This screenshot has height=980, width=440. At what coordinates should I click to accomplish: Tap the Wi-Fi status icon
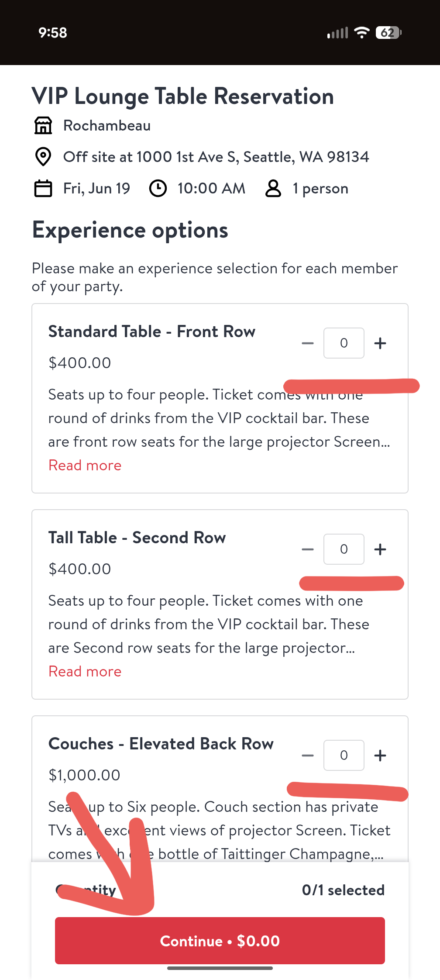tap(362, 33)
